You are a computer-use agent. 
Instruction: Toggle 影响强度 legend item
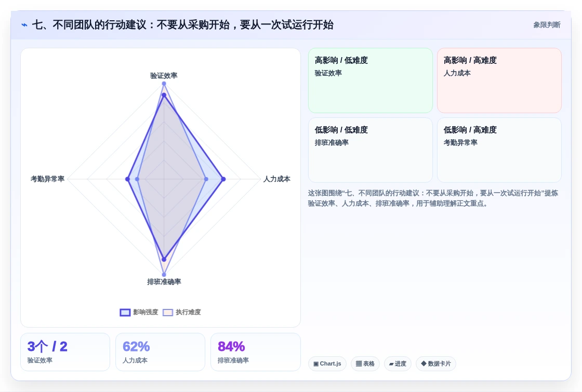pyautogui.click(x=139, y=312)
